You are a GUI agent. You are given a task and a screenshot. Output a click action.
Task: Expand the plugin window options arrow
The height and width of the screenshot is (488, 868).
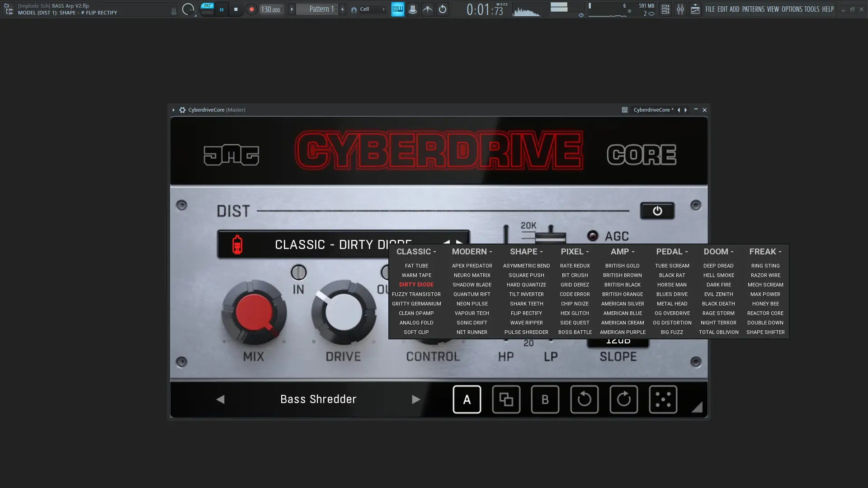[x=173, y=110]
